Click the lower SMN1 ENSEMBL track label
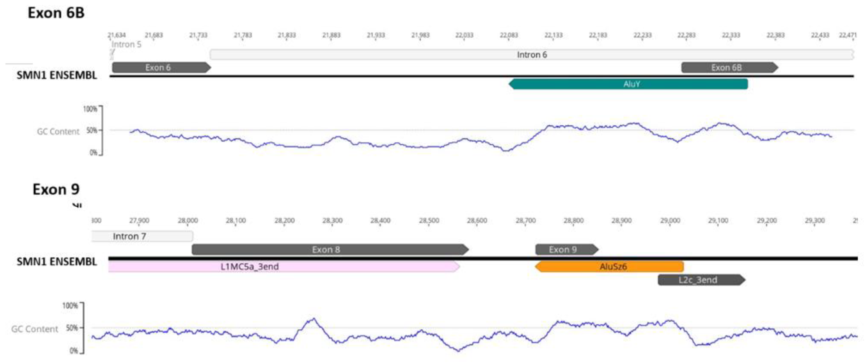The image size is (868, 364). (57, 262)
